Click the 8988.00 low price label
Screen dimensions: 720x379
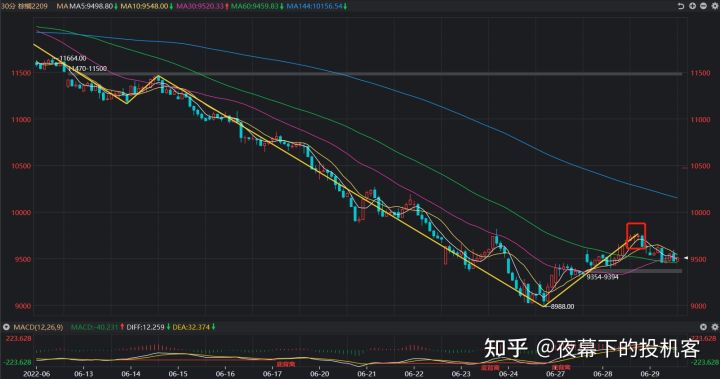pos(562,306)
